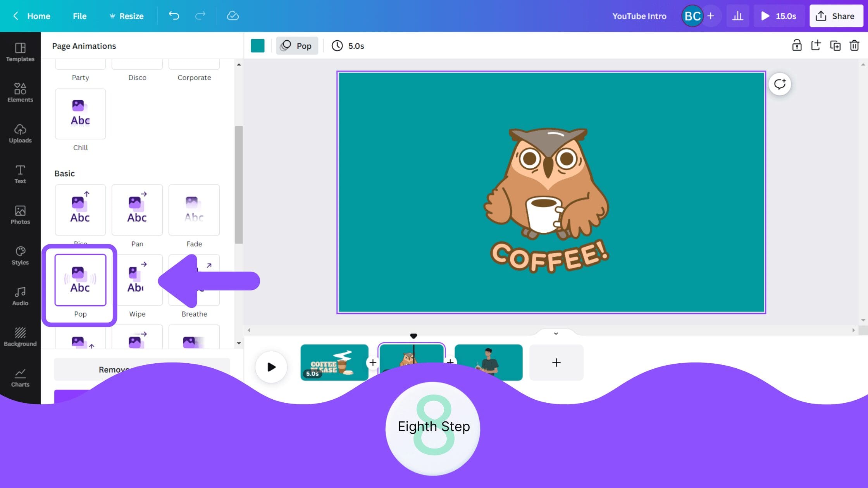Click Play to preview the video

[x=270, y=367]
